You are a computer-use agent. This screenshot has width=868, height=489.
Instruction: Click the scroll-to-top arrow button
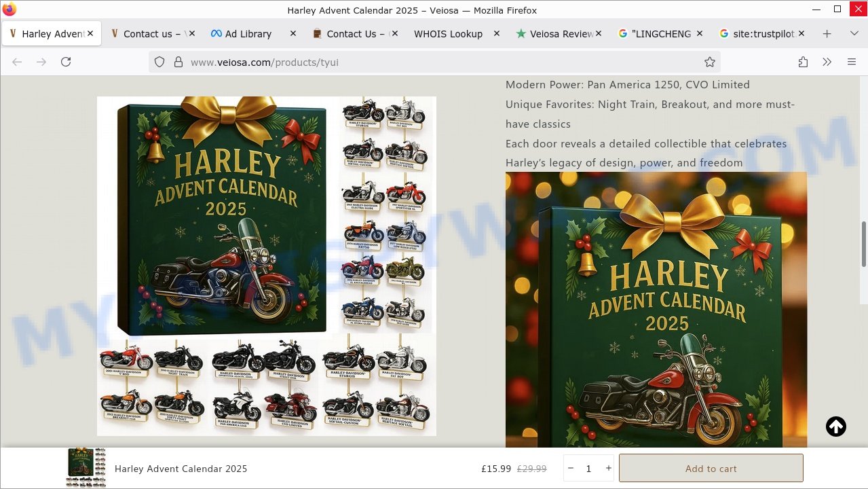click(836, 427)
